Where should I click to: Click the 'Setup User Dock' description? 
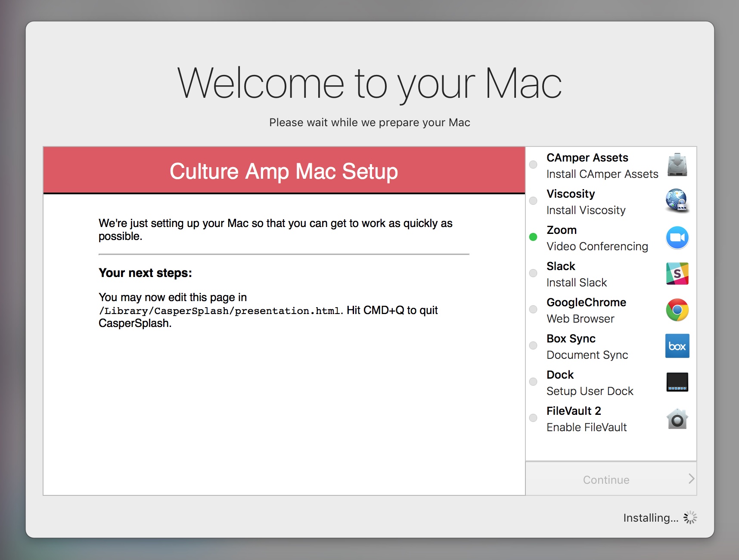pos(590,391)
